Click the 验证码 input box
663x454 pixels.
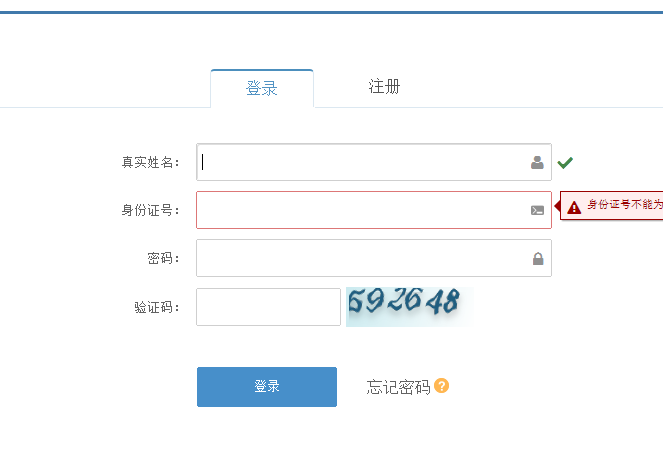pos(268,307)
